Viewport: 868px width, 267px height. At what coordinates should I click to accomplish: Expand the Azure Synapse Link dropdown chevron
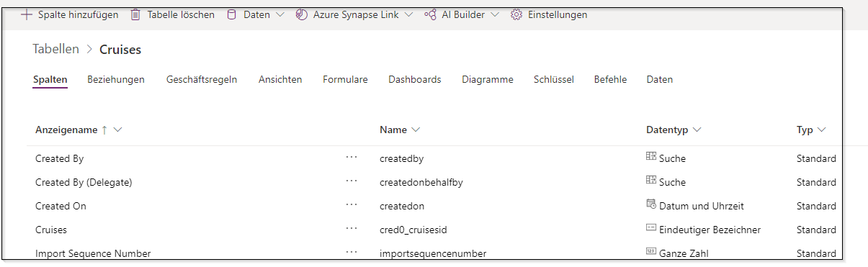(408, 14)
